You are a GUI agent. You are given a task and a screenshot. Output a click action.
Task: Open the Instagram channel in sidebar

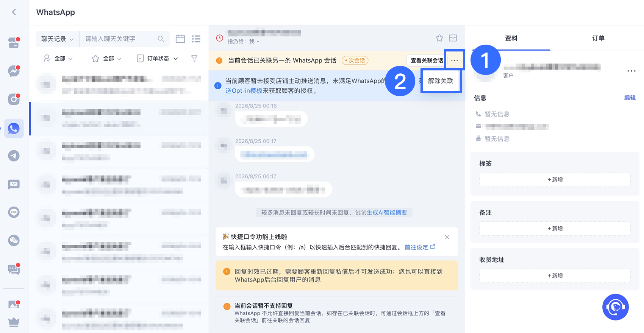tap(14, 99)
